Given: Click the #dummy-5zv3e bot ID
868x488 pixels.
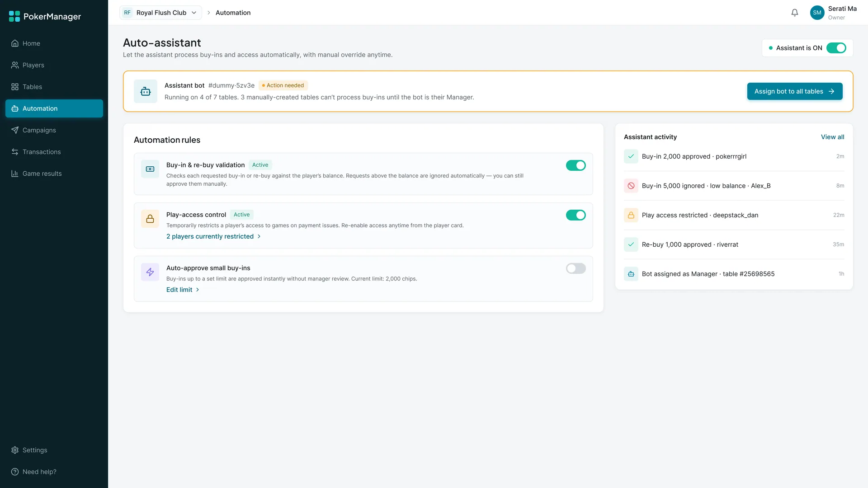Looking at the screenshot, I should (231, 85).
